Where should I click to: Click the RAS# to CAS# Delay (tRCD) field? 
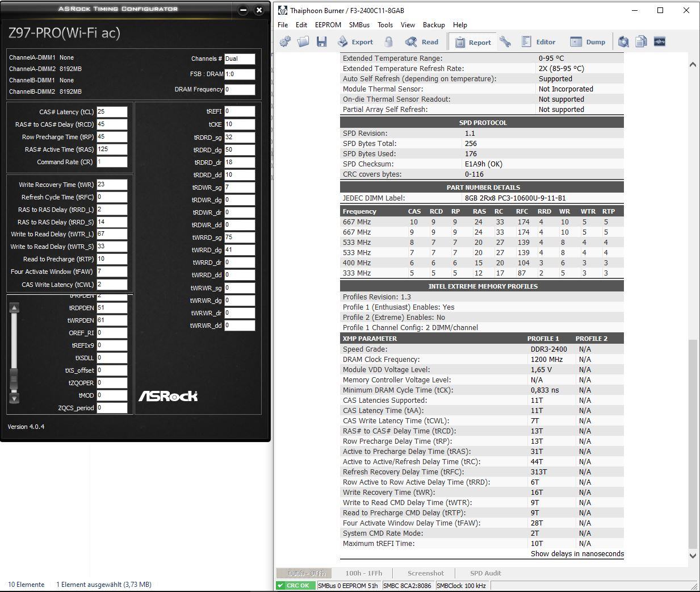click(112, 124)
